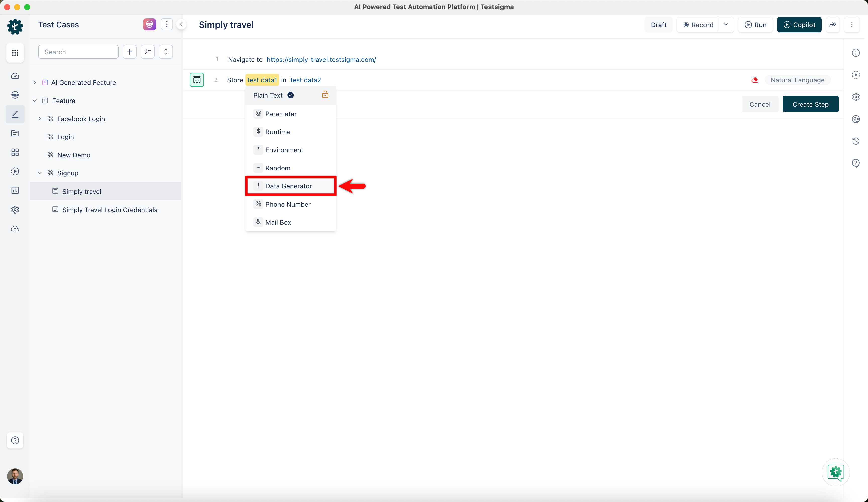Open the settings gear in left sidebar
The image size is (868, 502).
[x=15, y=210]
